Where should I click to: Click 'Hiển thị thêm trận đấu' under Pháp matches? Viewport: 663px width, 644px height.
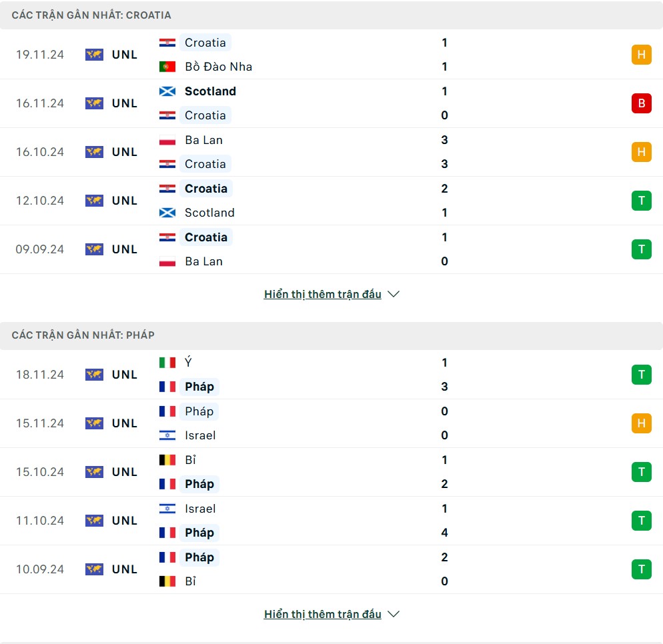(323, 614)
